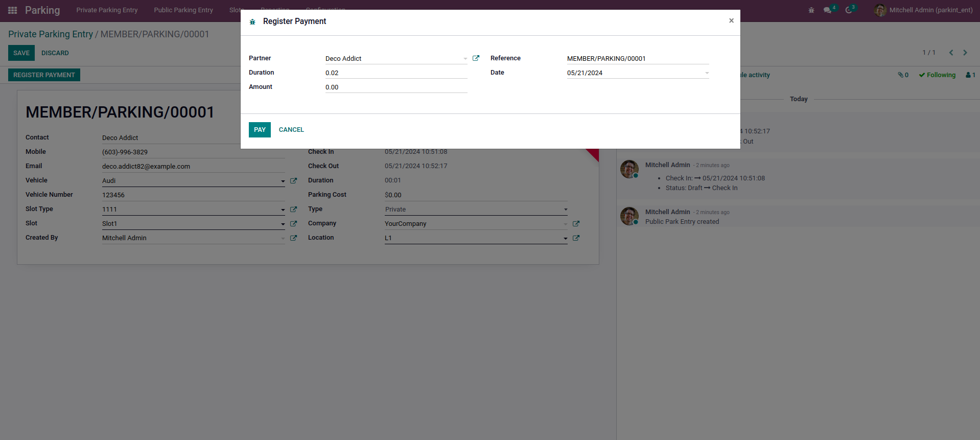980x440 pixels.
Task: Expand the Partner dropdown in the dialog
Action: [465, 59]
